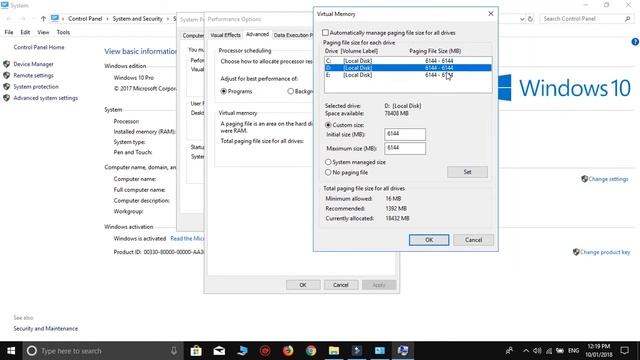Open File Explorer from taskbar

tap(334, 351)
